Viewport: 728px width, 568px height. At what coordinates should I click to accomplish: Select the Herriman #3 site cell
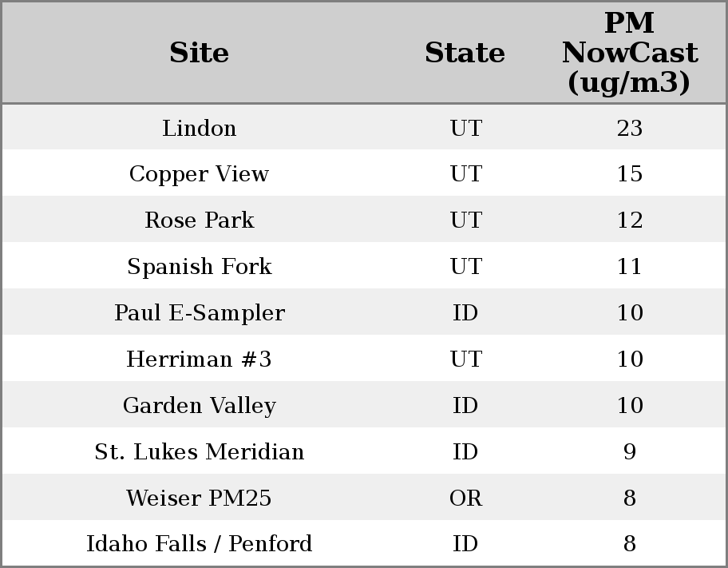[199, 359]
